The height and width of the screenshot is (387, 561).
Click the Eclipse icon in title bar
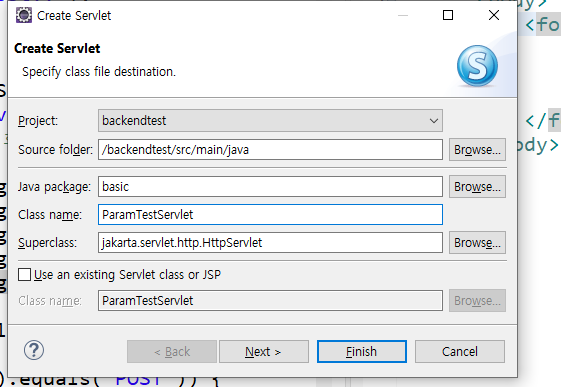(24, 15)
